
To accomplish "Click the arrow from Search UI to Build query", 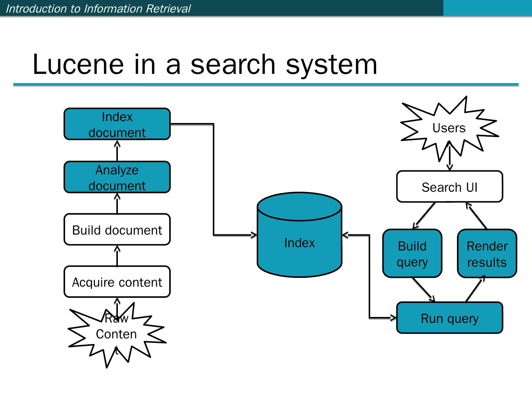I will pos(424,215).
